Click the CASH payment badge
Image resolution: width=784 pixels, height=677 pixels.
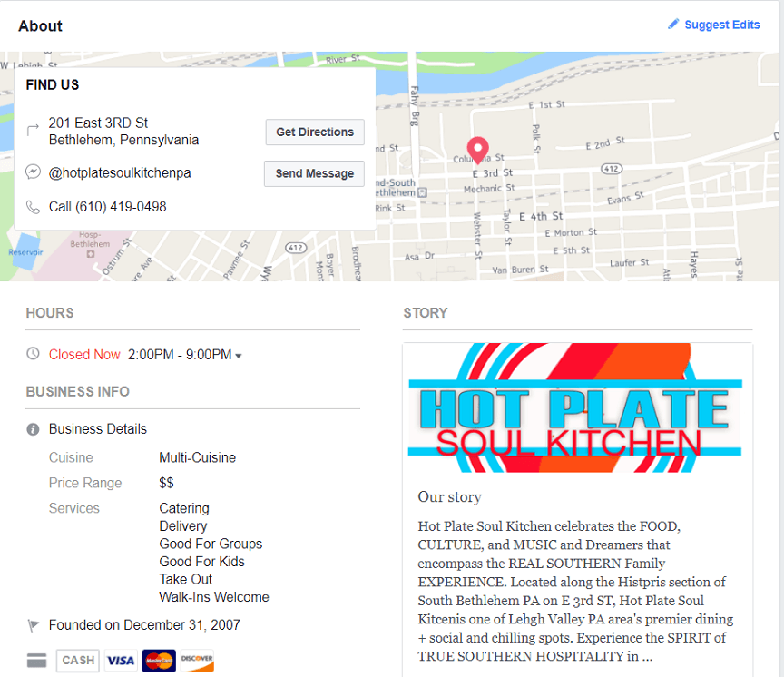(78, 661)
